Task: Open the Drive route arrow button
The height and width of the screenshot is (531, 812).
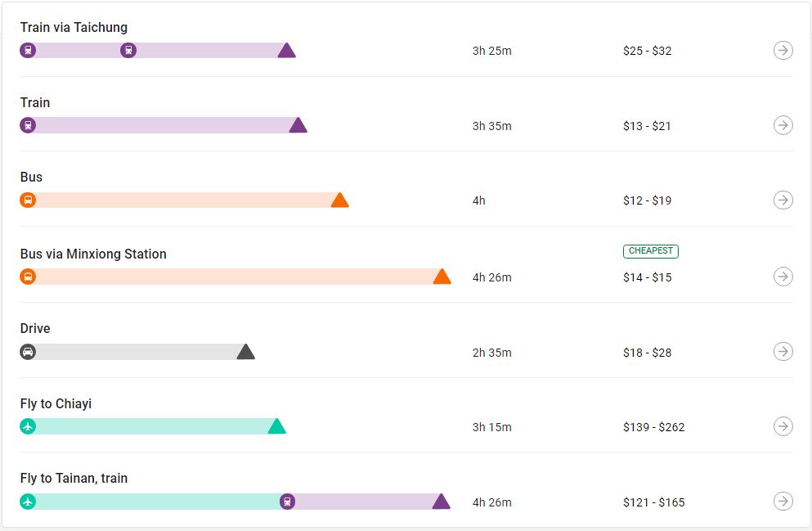Action: tap(783, 352)
